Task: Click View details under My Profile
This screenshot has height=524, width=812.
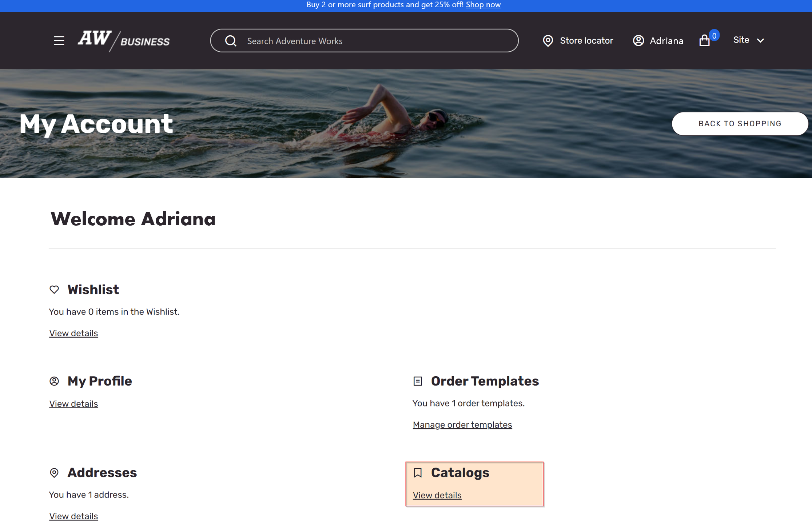Action: pyautogui.click(x=73, y=403)
